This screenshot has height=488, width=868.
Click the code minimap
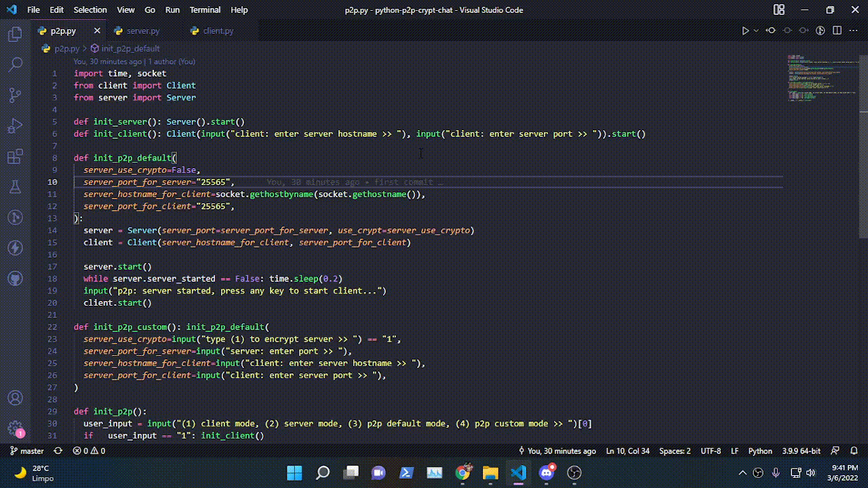[x=823, y=78]
